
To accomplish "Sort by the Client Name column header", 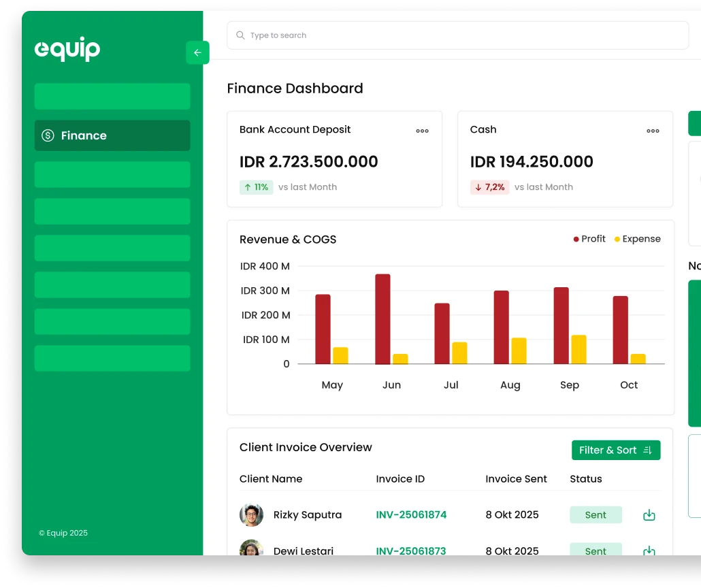I will point(271,479).
